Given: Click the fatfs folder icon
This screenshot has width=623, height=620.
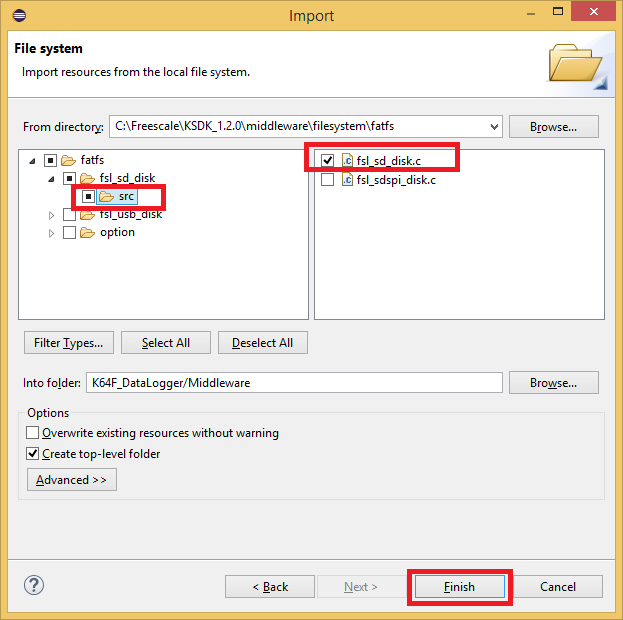Looking at the screenshot, I should [69, 160].
